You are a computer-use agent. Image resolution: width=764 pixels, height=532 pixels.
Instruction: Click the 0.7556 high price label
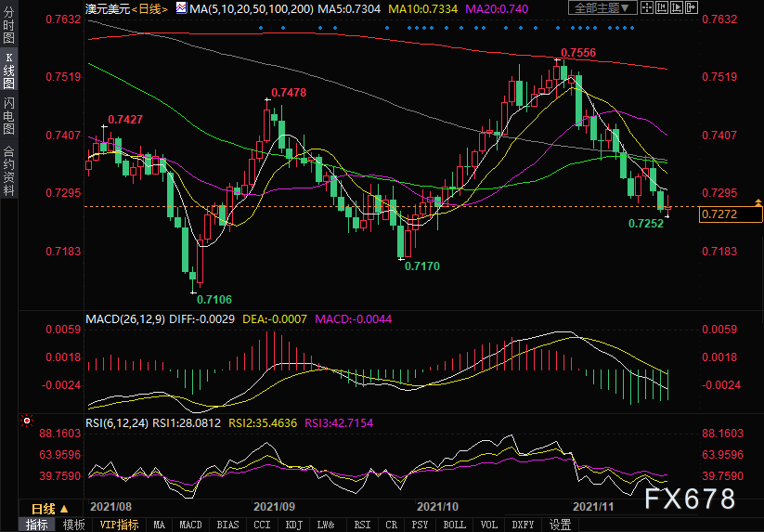[x=578, y=53]
